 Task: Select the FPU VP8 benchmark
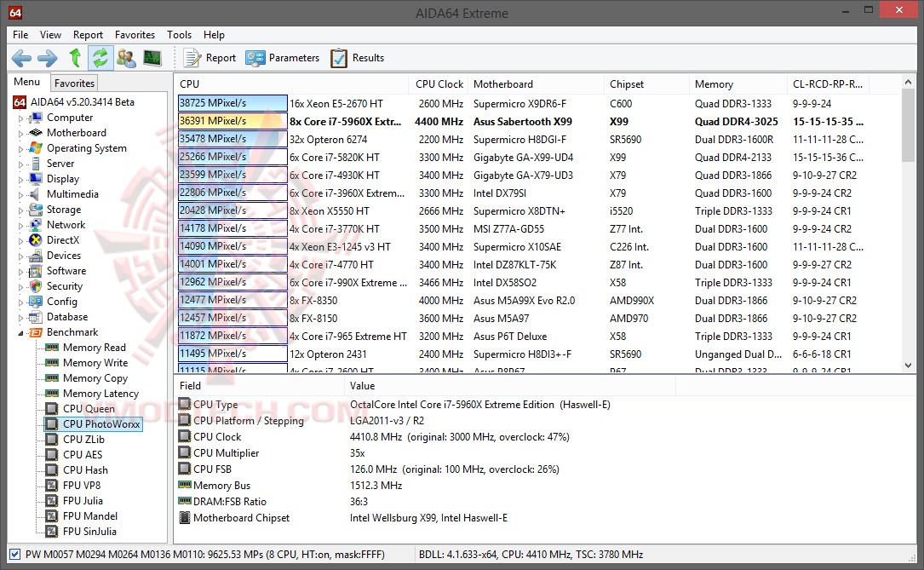82,486
